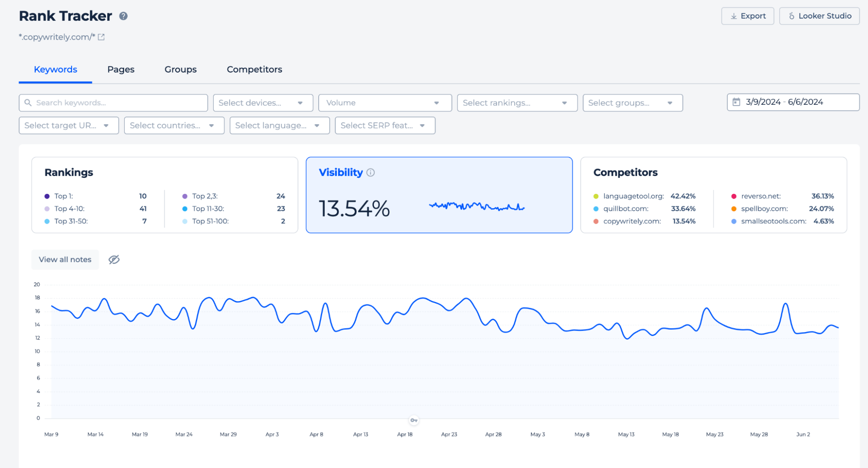The width and height of the screenshot is (868, 468).
Task: Click the Top 1 dark purple dot
Action: point(47,196)
